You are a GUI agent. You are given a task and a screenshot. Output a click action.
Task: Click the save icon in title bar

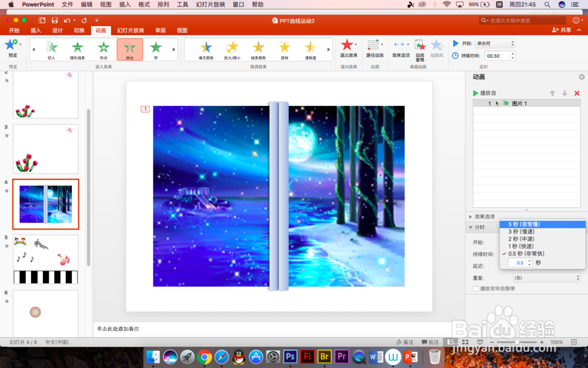pyautogui.click(x=55, y=20)
